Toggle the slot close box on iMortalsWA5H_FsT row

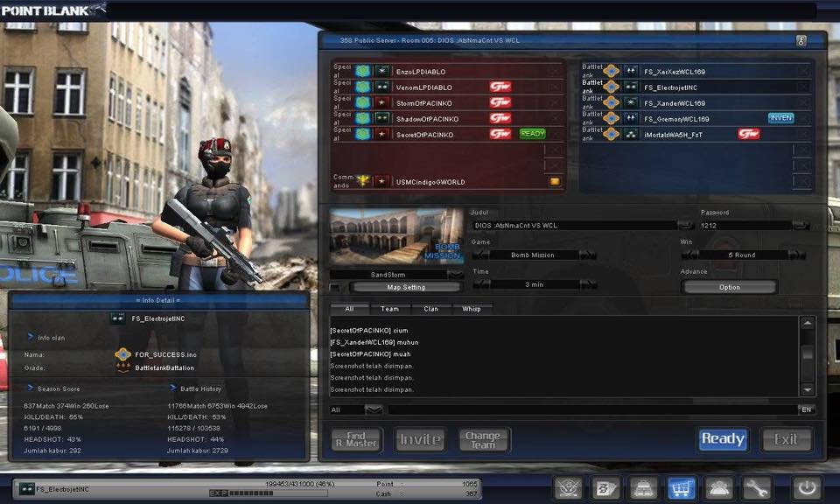click(x=803, y=134)
